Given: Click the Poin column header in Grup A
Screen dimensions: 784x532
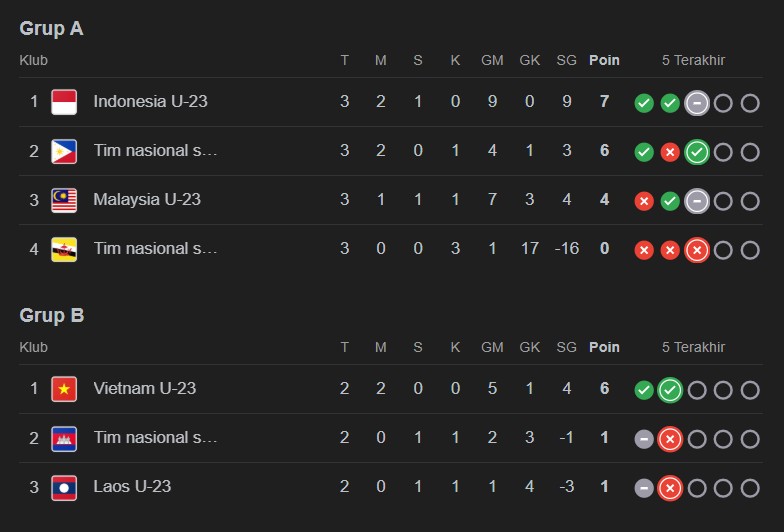Looking at the screenshot, I should click(604, 60).
